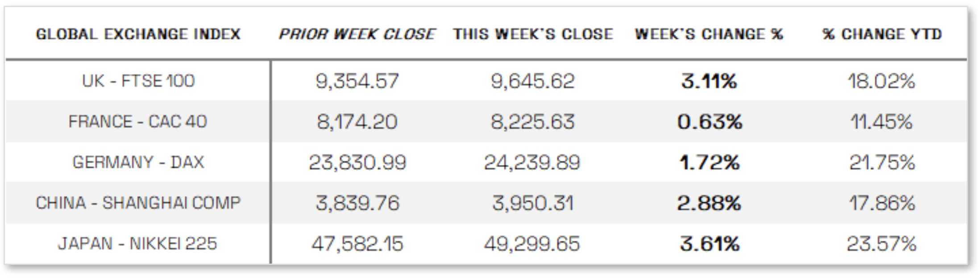
Task: Click Shanghai Comp YTD change 17.86%
Action: click(882, 203)
